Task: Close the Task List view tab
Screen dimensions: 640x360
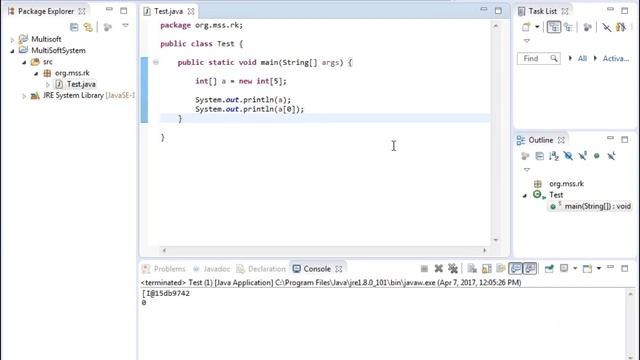Action: click(x=565, y=11)
